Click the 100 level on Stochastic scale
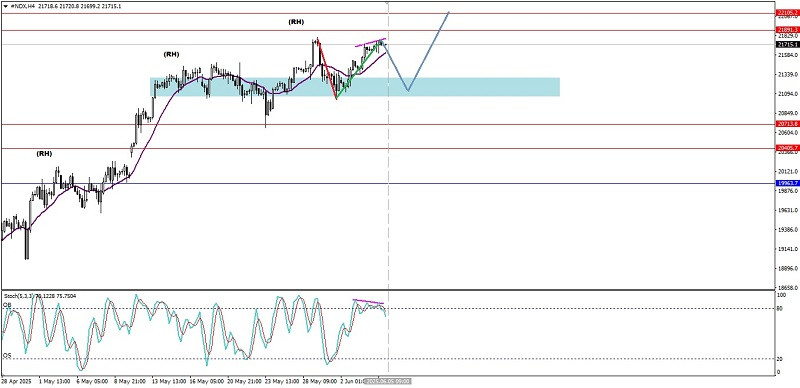 (781, 296)
